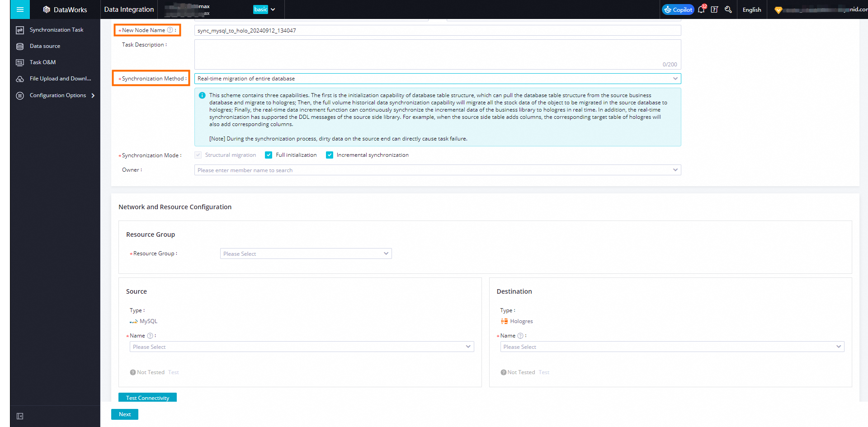The image size is (868, 427).
Task: Click the MySQL type icon
Action: coord(133,321)
